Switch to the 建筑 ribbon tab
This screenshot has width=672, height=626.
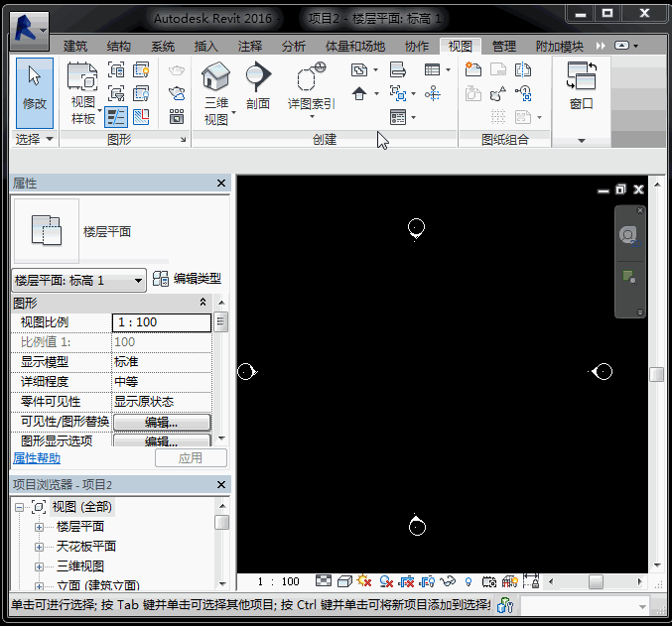[x=75, y=47]
